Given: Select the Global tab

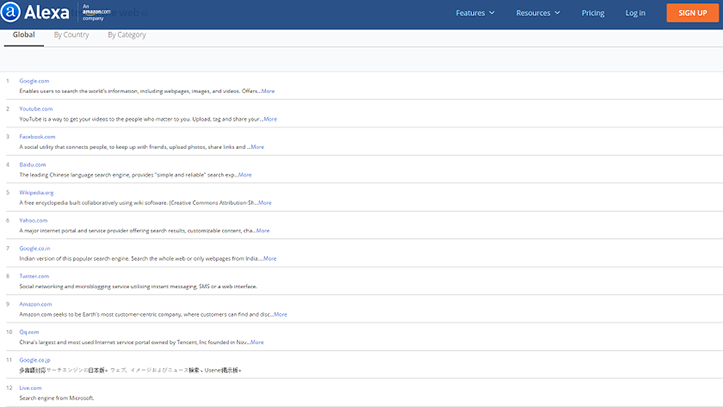Looking at the screenshot, I should (x=24, y=35).
